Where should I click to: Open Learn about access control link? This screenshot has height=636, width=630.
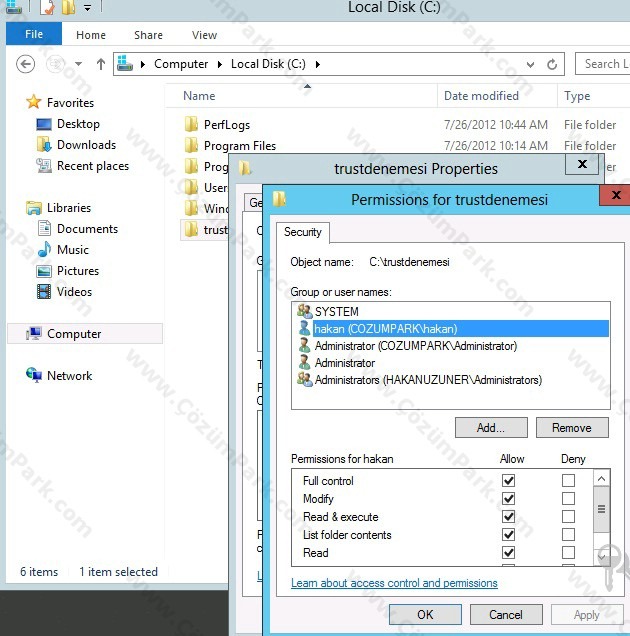(394, 583)
